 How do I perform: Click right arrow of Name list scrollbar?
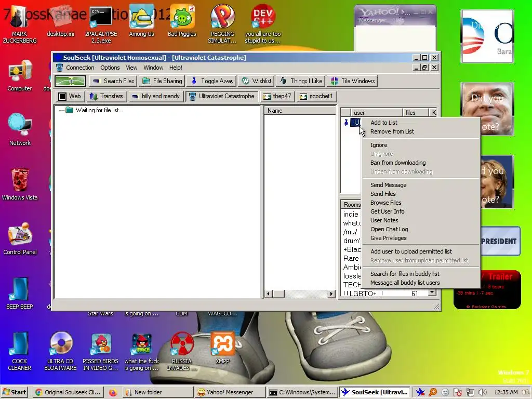(331, 294)
